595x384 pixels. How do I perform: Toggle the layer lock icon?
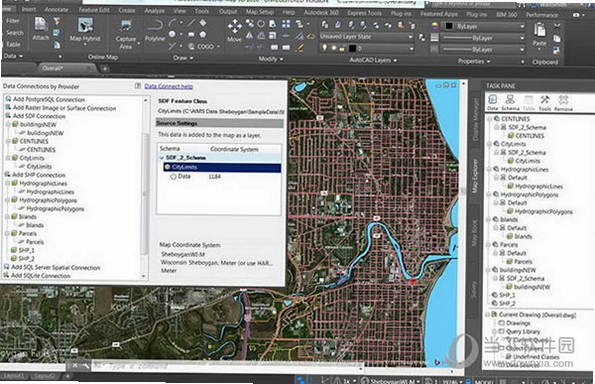pos(342,49)
